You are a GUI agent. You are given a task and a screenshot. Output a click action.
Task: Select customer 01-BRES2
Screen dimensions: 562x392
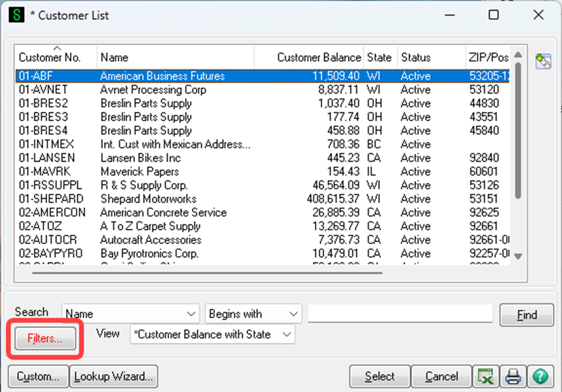click(x=263, y=103)
